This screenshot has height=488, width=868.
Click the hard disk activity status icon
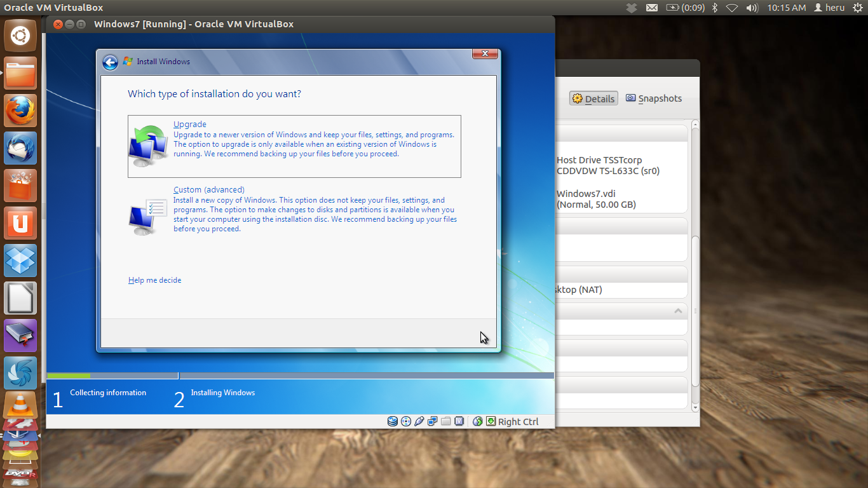(x=393, y=421)
